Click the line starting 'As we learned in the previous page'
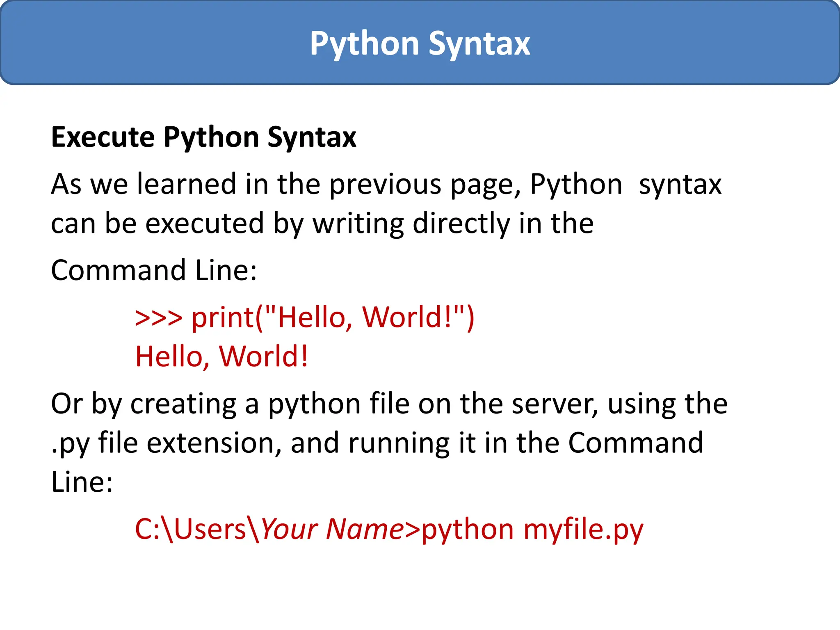840x630 pixels. click(x=386, y=185)
